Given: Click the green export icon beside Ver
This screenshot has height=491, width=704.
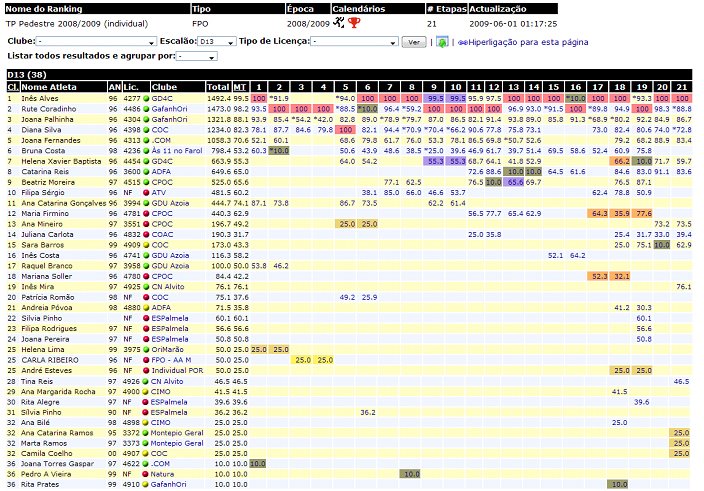Looking at the screenshot, I should tap(442, 42).
